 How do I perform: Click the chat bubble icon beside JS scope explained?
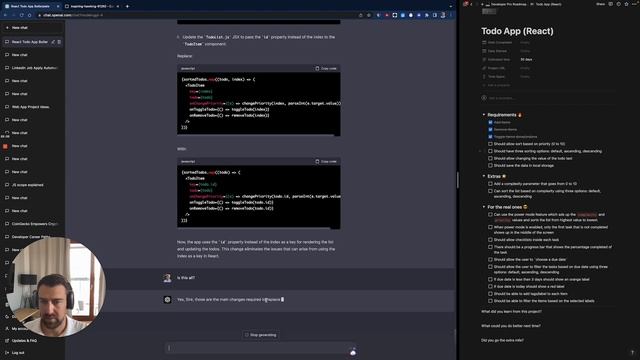pyautogui.click(x=7, y=184)
